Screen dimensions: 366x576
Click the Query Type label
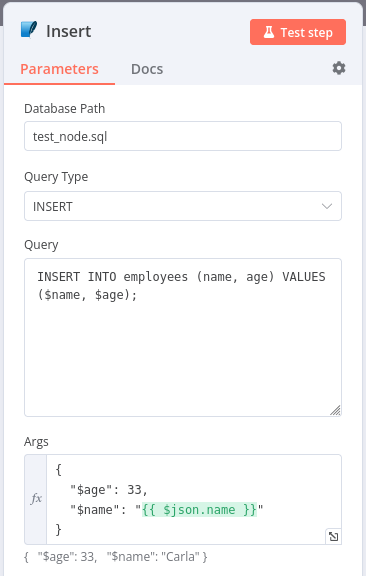(x=56, y=177)
